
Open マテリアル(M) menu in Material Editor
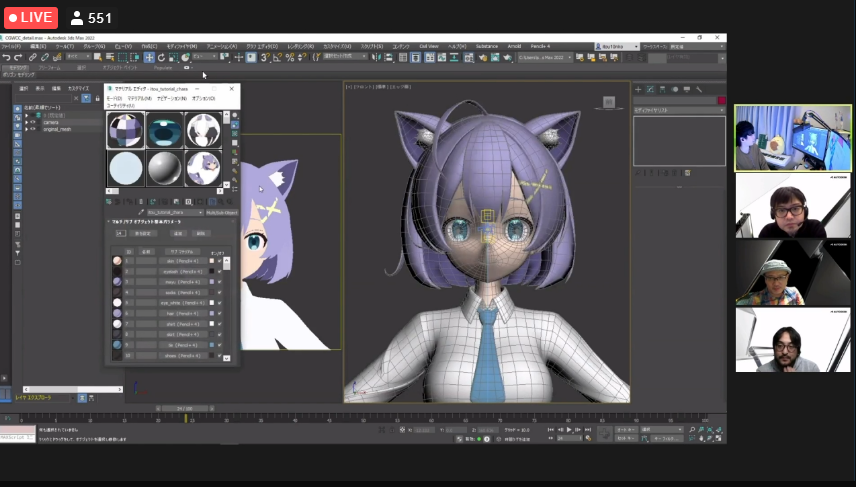coord(140,98)
